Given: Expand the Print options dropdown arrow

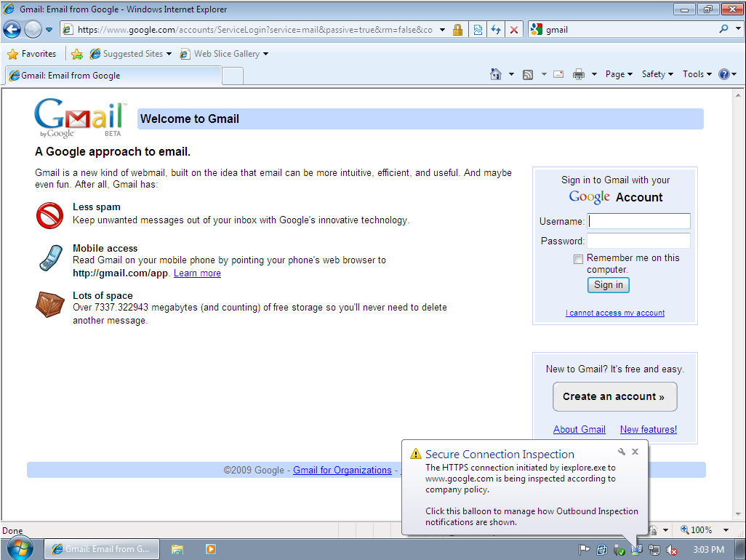Looking at the screenshot, I should coord(594,74).
